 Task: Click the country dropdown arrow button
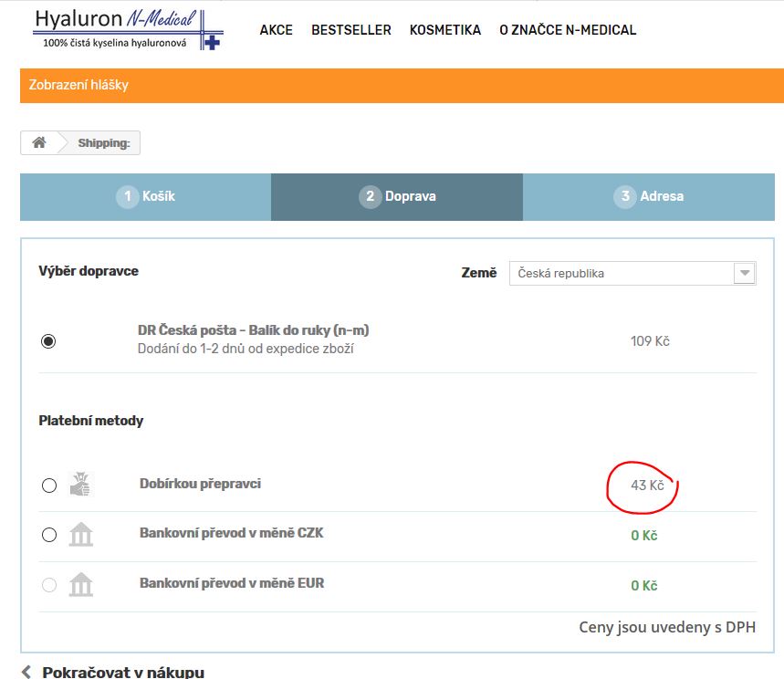pyautogui.click(x=745, y=273)
